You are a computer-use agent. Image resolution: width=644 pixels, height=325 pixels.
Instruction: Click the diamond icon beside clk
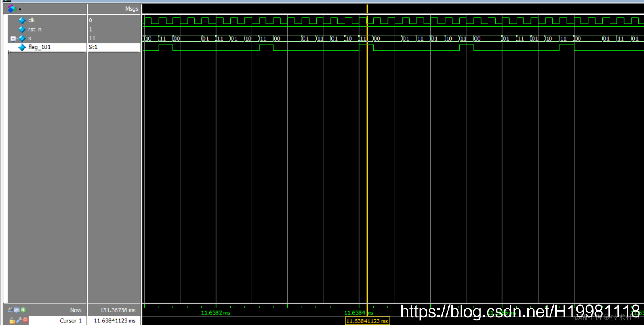pos(22,20)
